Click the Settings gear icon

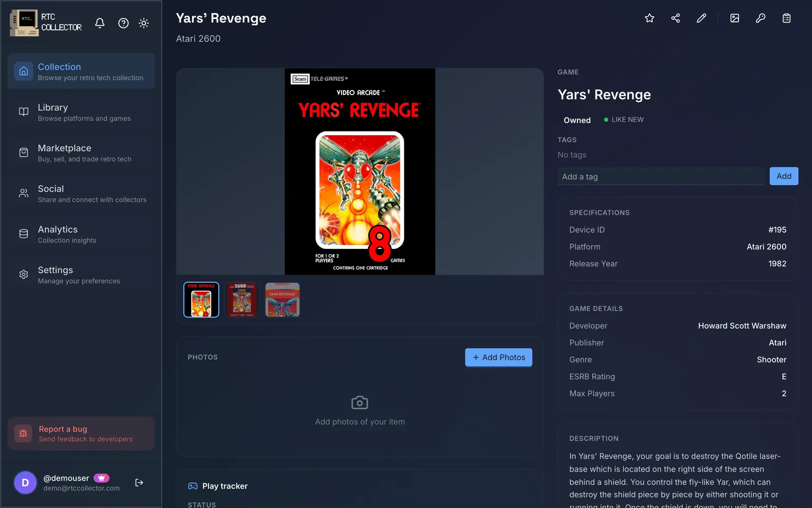pyautogui.click(x=24, y=274)
